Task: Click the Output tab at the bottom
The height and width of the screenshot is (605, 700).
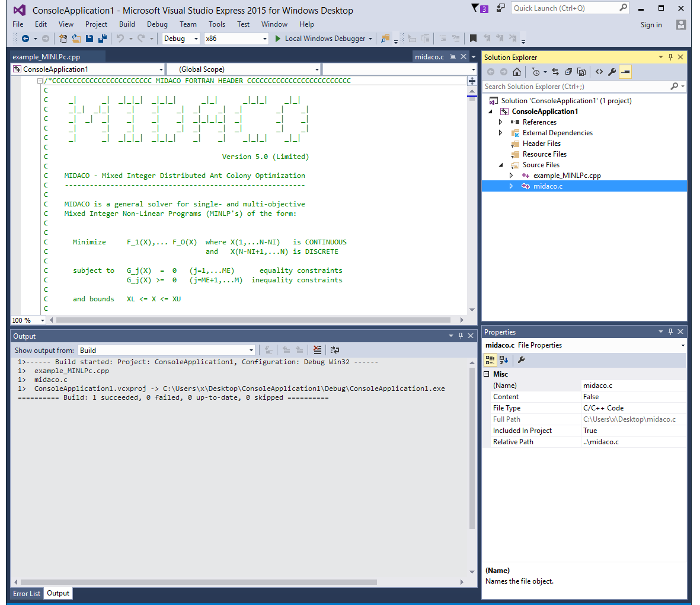Action: [58, 593]
